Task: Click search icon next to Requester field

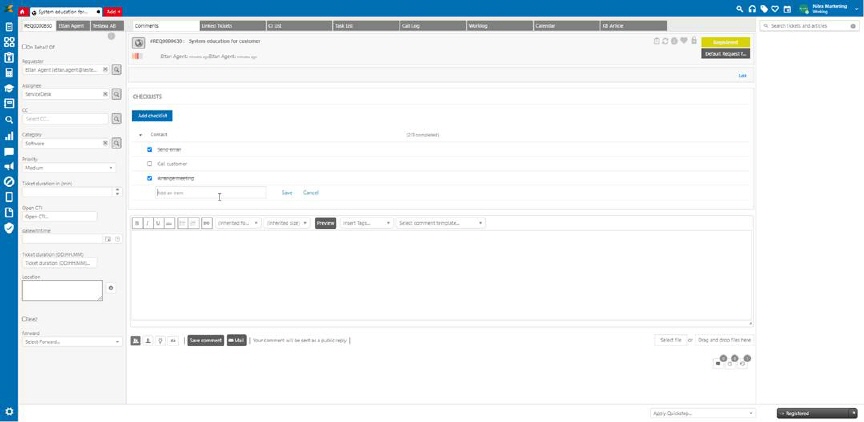Action: tap(116, 70)
